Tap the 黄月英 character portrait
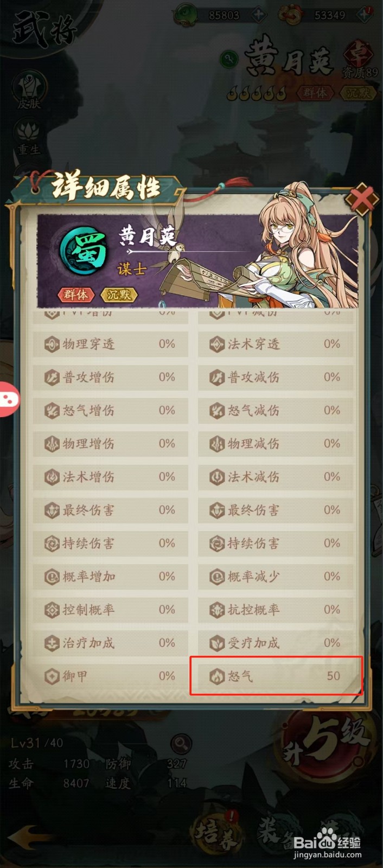Image resolution: width=383 pixels, height=868 pixels. (298, 247)
